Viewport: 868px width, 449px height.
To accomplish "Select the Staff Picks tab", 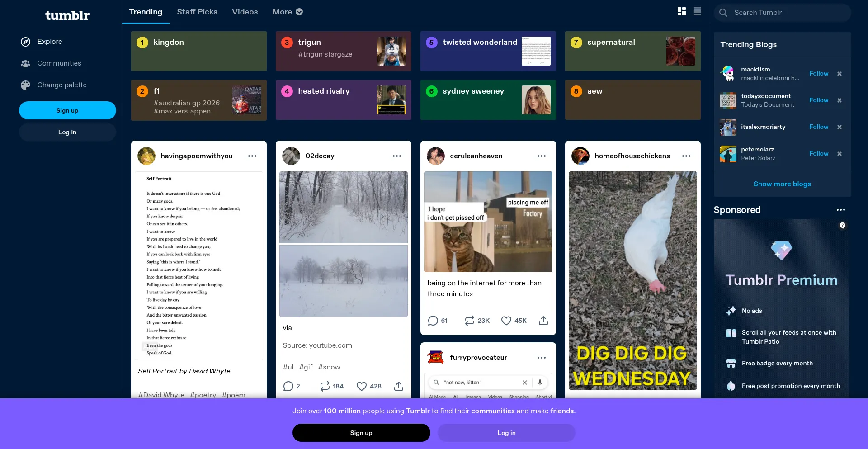I will click(x=197, y=12).
